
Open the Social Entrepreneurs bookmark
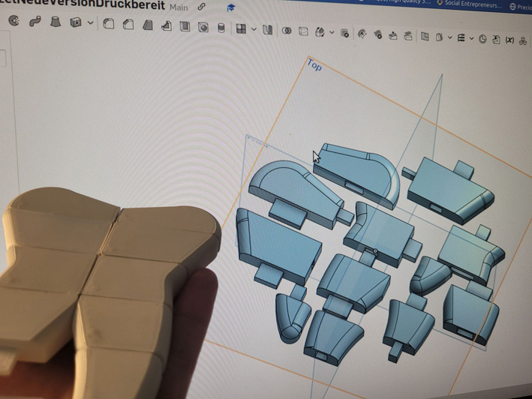tap(469, 4)
